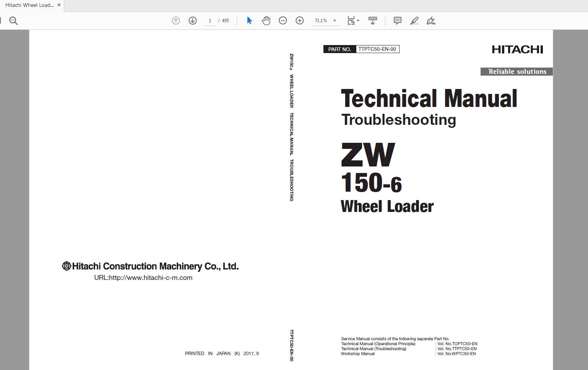Viewport: 588px width, 370px height.
Task: Open the document search tool
Action: pos(13,20)
